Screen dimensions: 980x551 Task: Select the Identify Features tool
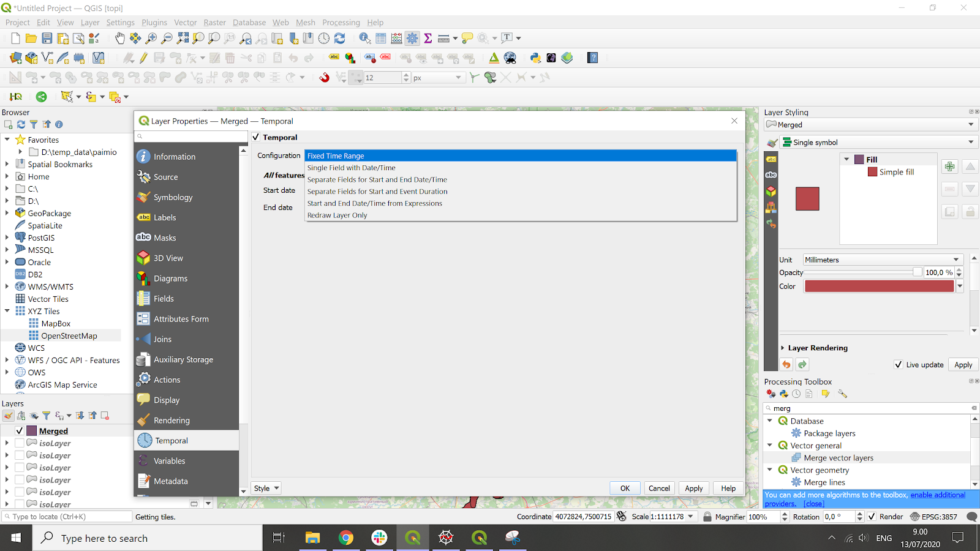365,39
